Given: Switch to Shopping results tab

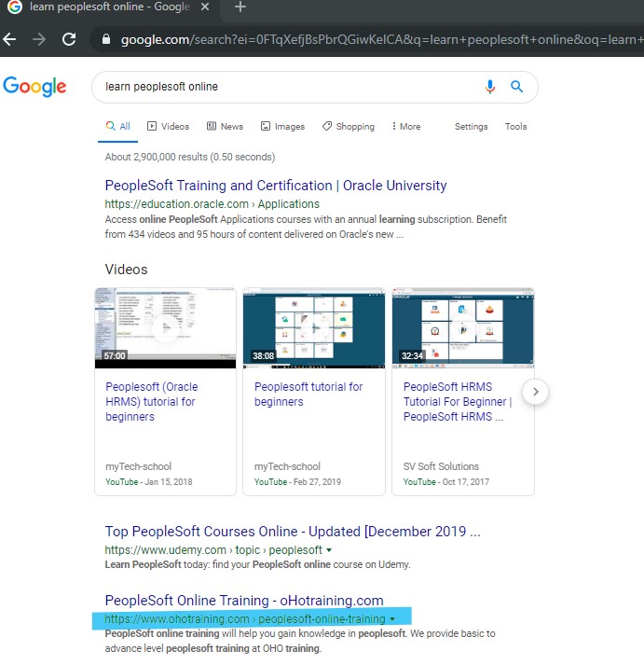Looking at the screenshot, I should coord(349,127).
